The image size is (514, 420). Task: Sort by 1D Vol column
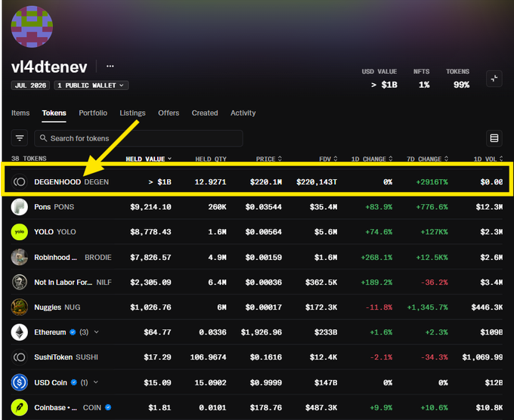point(488,159)
